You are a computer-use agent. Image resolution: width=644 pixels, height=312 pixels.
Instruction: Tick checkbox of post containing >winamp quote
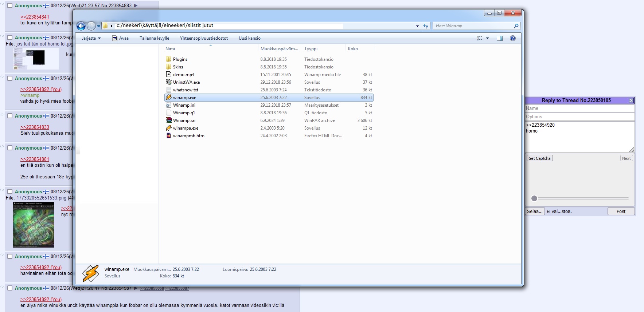point(10,78)
